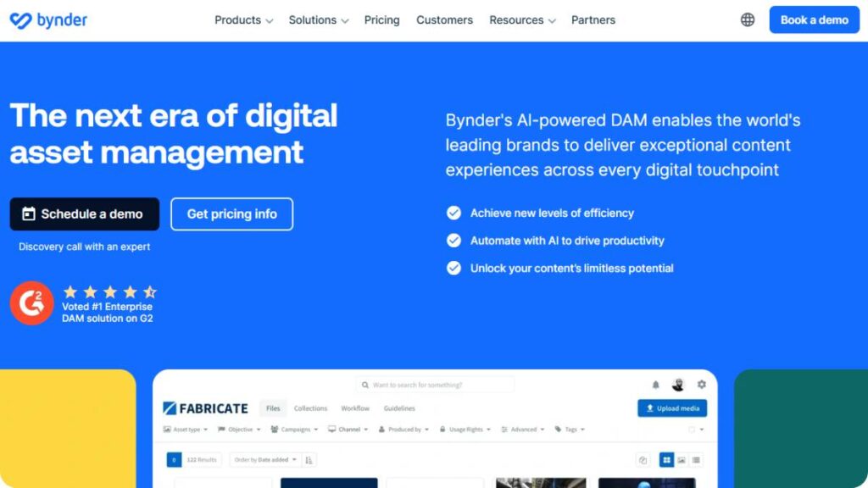The image size is (868, 488).
Task: Open the settings gear in Fabricate preview
Action: pos(701,384)
